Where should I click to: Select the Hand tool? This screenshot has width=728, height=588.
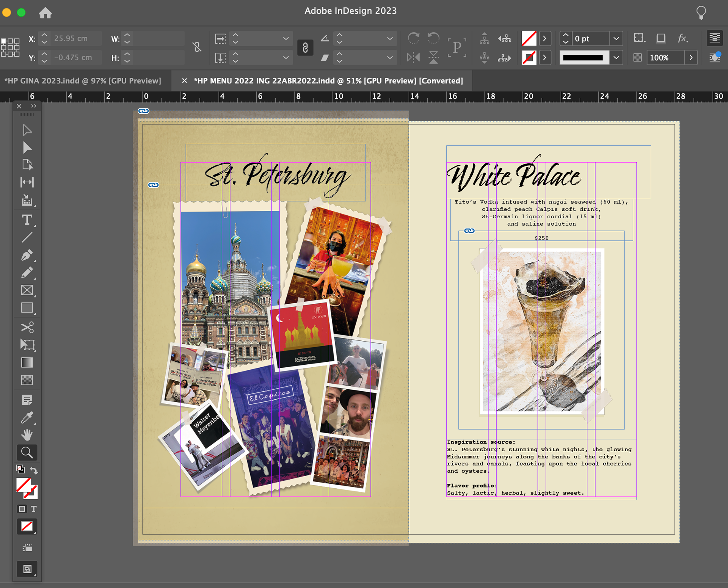(x=27, y=434)
